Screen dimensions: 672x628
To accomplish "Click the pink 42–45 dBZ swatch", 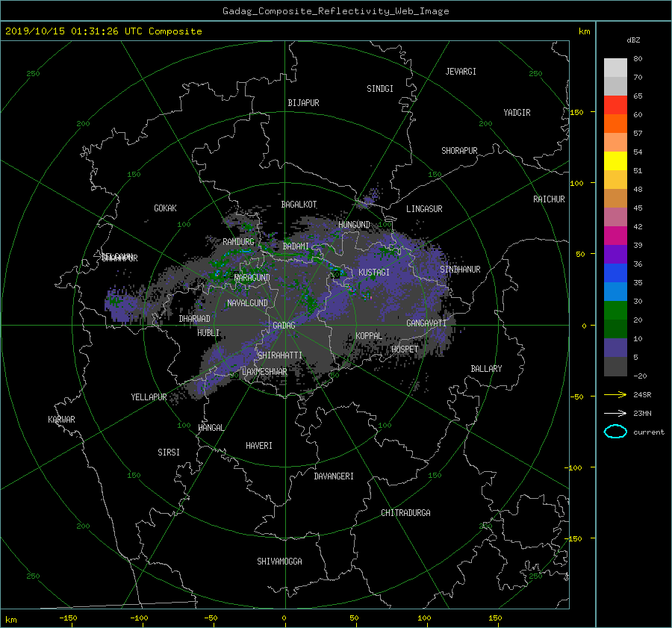I will [615, 217].
